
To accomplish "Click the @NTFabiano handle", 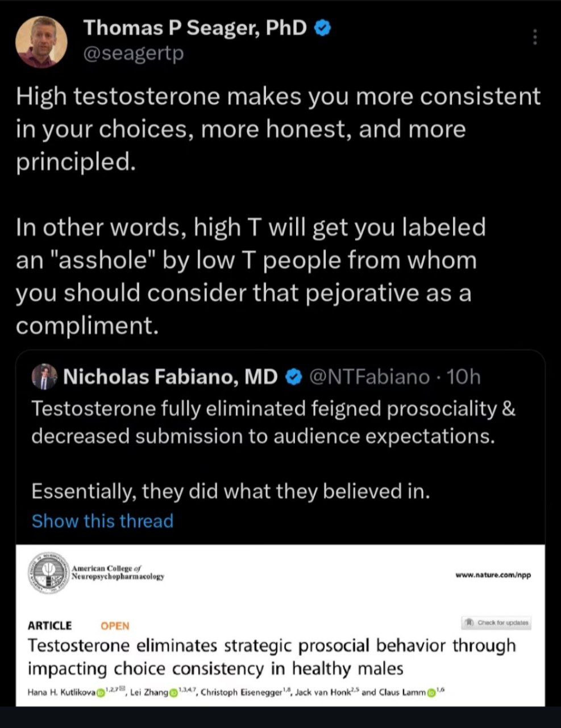I will 368,377.
